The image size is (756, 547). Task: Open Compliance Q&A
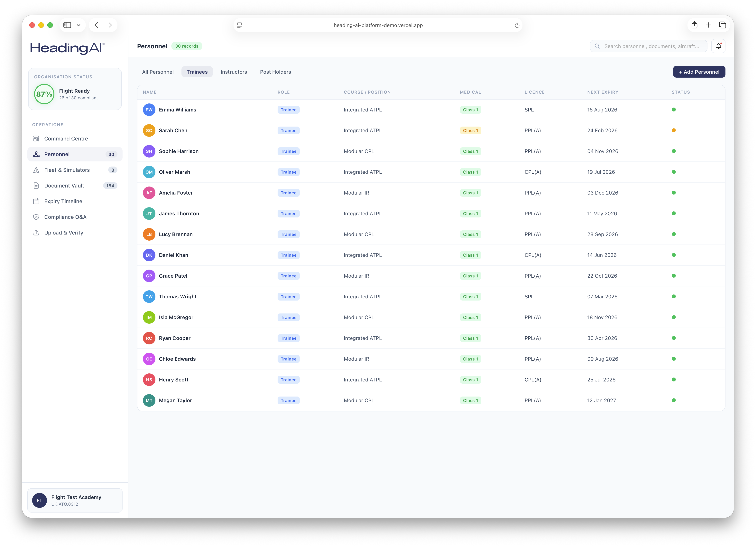tap(65, 217)
